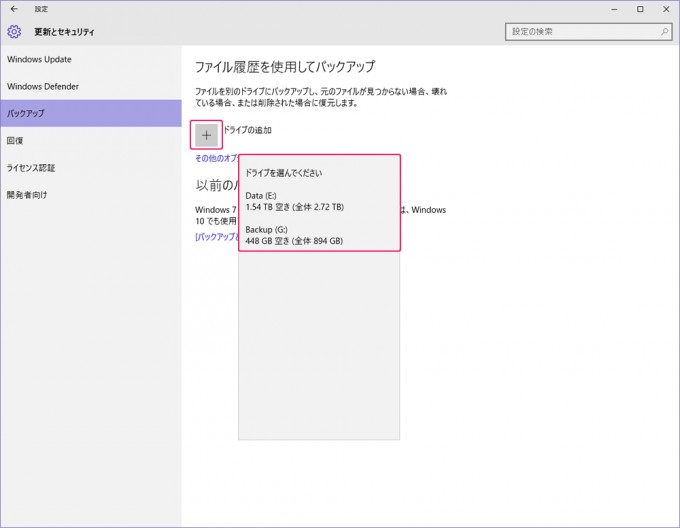Go back with the arrow icon
680x528 pixels.
[x=14, y=9]
